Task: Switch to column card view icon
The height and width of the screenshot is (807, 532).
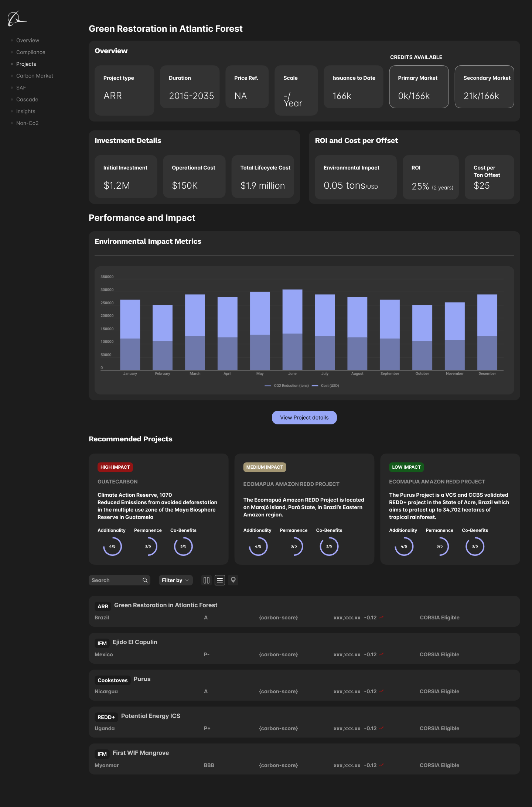Action: (x=207, y=580)
